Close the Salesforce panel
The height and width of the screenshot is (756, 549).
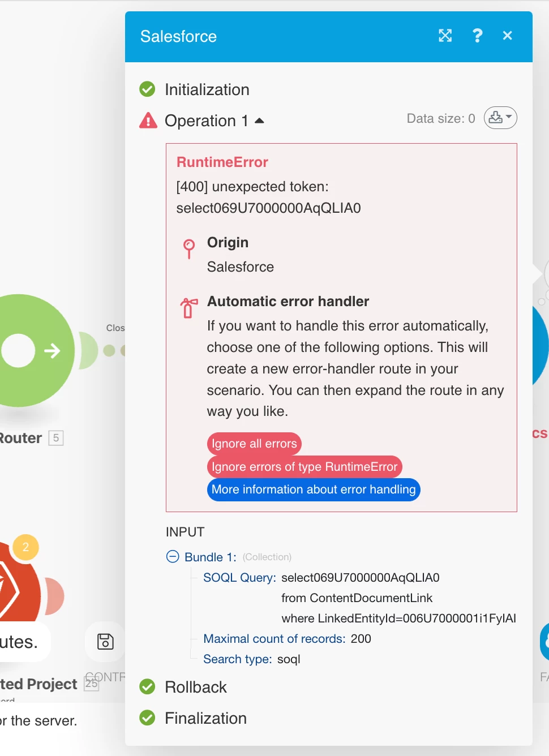click(507, 36)
